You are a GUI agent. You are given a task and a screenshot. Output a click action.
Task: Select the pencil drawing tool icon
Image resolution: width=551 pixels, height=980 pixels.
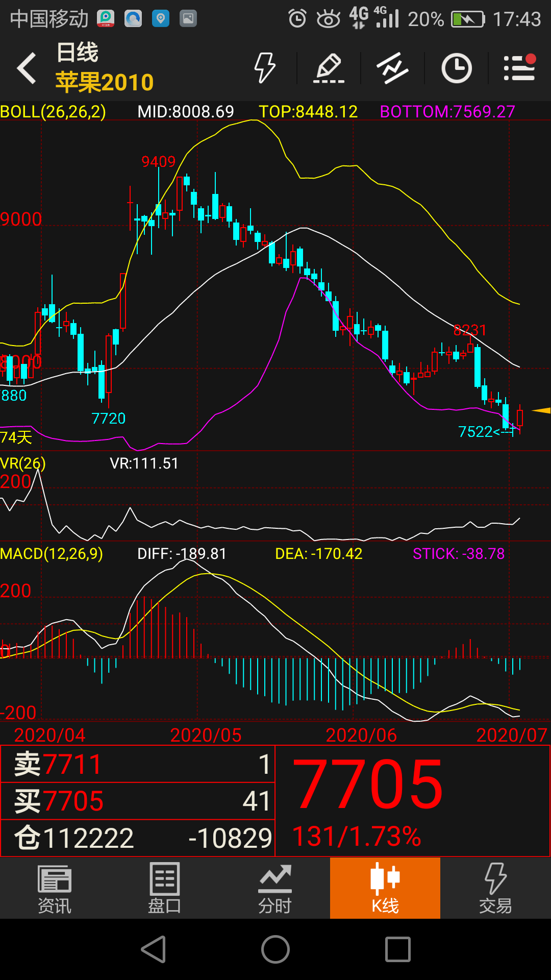[329, 68]
